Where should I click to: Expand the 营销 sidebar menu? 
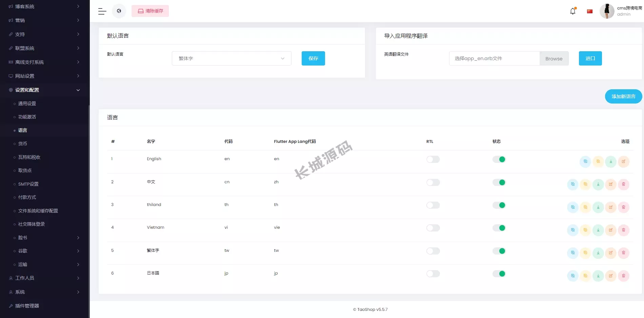(x=45, y=20)
